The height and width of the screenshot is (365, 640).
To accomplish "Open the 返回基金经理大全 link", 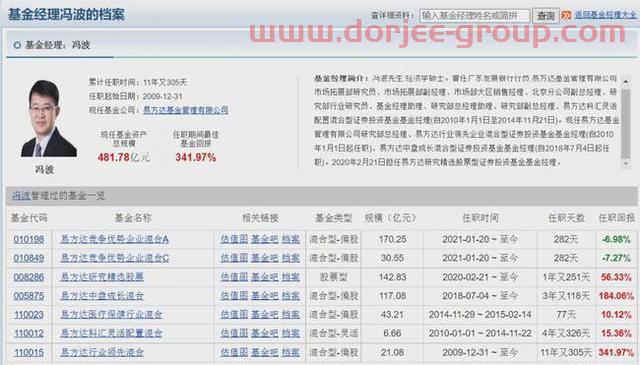I will pyautogui.click(x=605, y=15).
